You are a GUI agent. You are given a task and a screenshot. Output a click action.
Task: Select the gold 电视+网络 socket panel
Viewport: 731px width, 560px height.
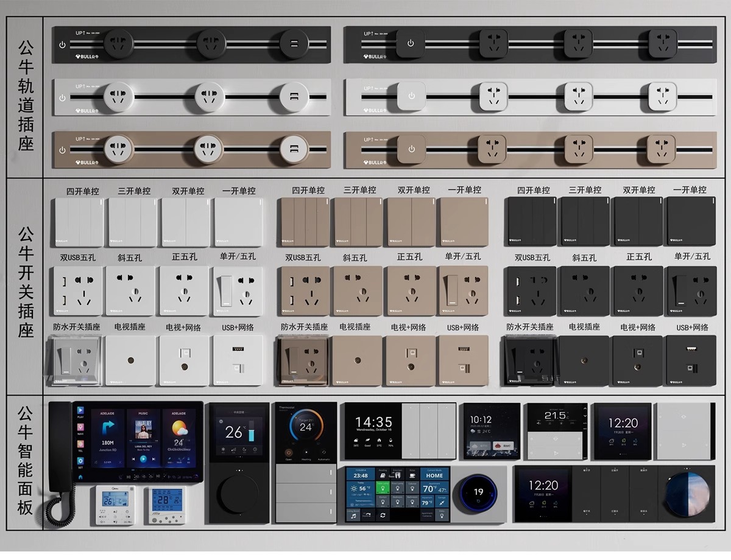click(x=411, y=360)
